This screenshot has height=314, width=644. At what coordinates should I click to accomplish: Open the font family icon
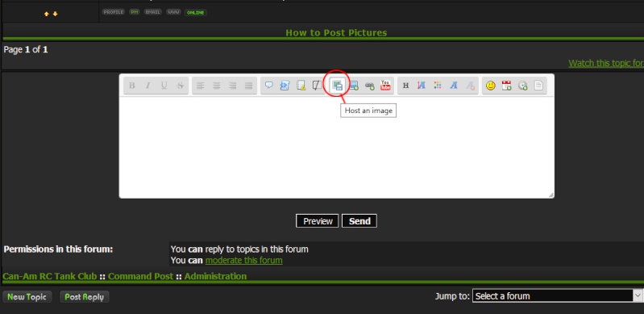(454, 86)
